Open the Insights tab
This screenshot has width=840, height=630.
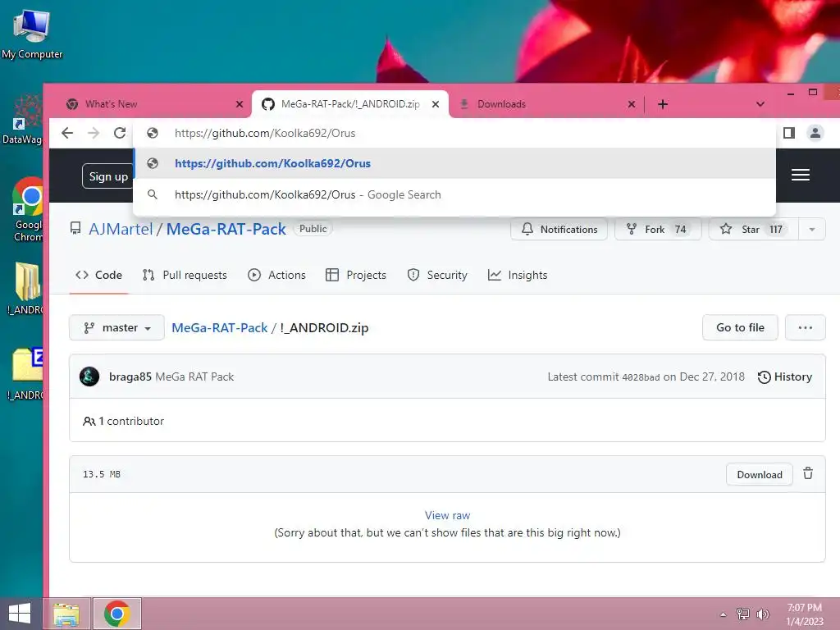coord(518,275)
